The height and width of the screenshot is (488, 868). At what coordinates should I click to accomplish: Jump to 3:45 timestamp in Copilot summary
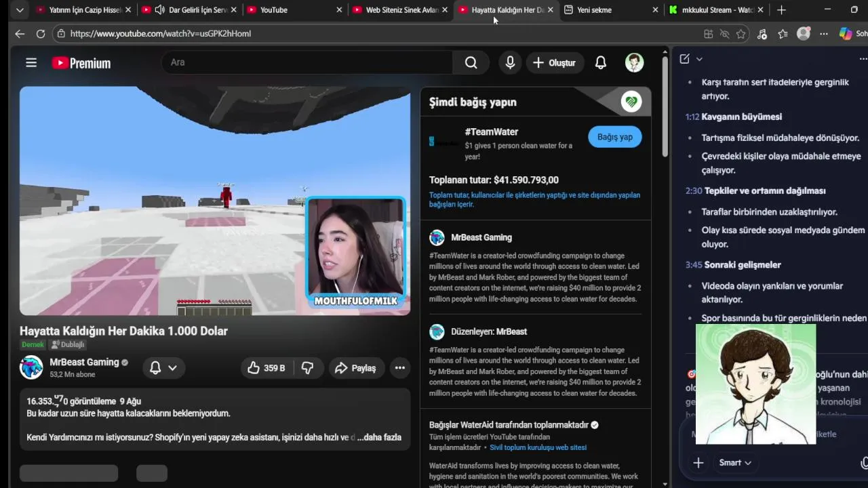click(693, 264)
